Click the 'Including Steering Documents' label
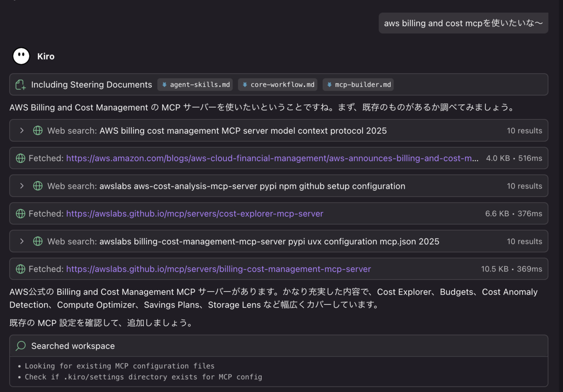The width and height of the screenshot is (563, 392). click(91, 85)
